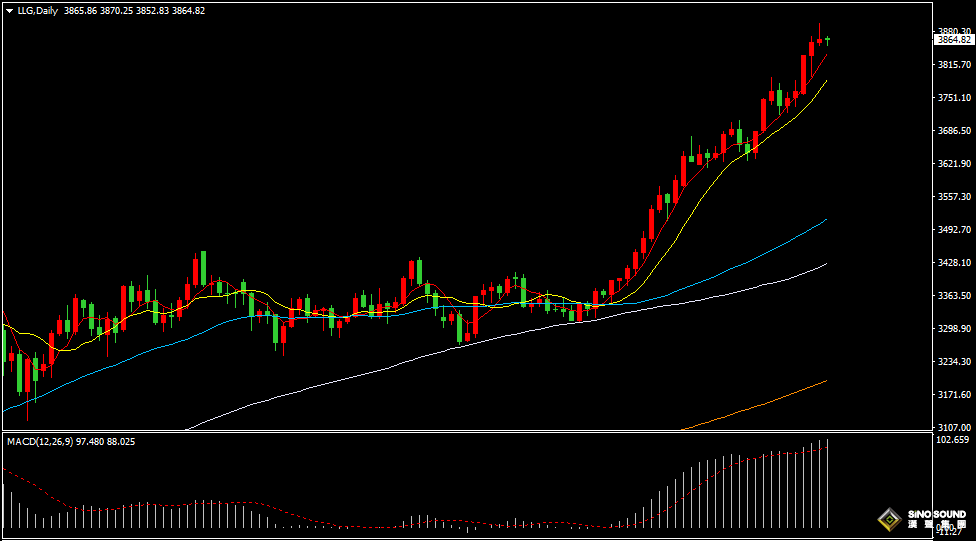Click the 3751.10 price axis label
This screenshot has width=976, height=541.
954,98
